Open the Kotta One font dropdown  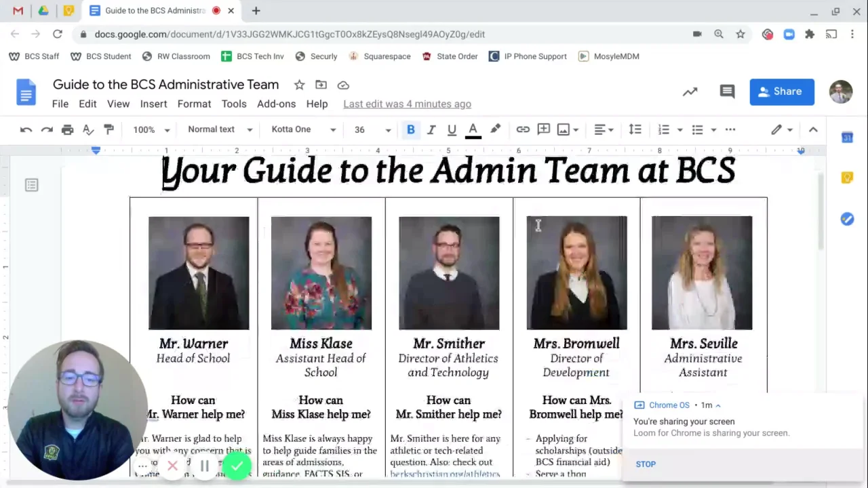tap(303, 129)
